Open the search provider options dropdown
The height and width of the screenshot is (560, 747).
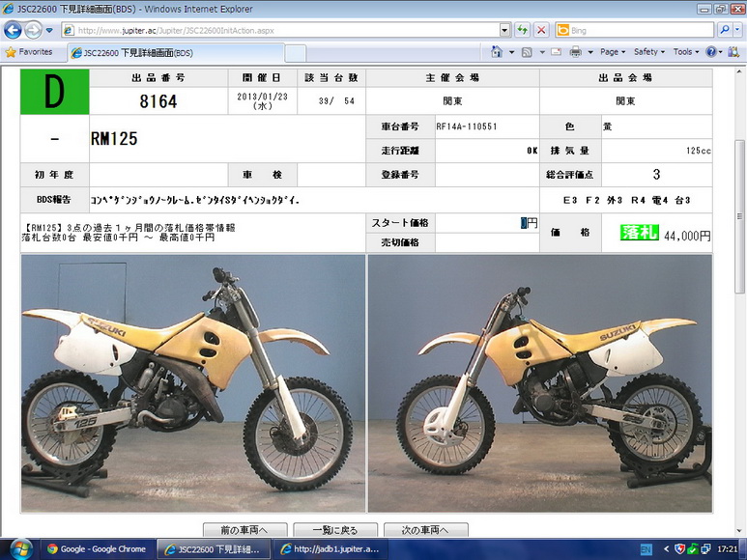737,30
